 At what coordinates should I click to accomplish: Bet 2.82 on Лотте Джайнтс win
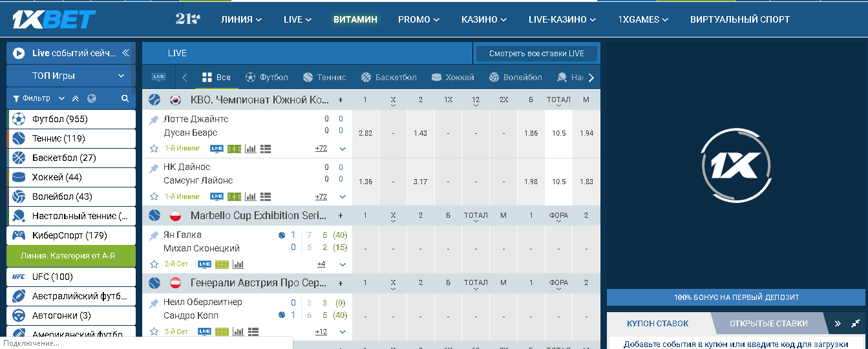365,133
